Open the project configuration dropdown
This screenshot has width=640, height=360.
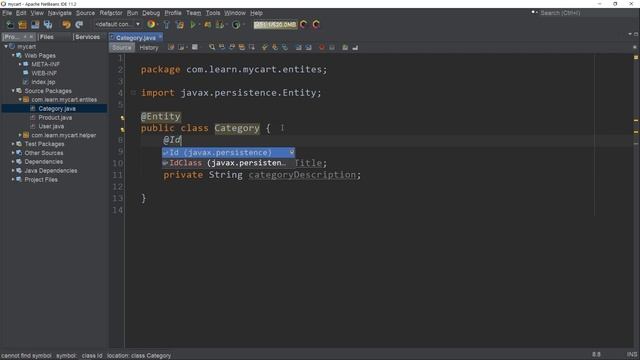[x=118, y=24]
